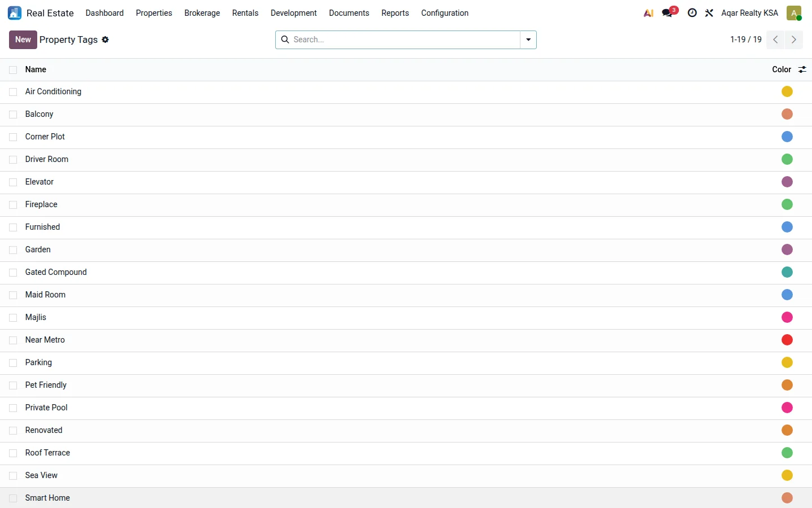
Task: Open the Reports menu
Action: click(395, 13)
